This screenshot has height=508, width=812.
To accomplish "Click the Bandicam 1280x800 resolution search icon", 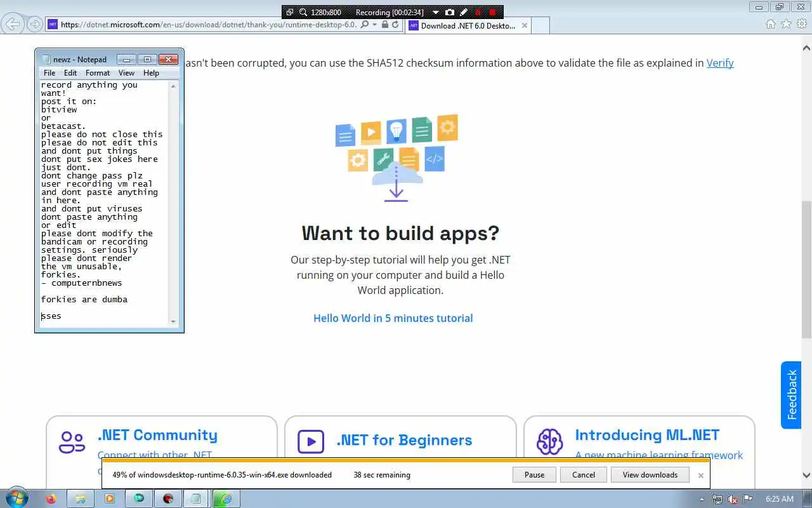I will [x=303, y=12].
